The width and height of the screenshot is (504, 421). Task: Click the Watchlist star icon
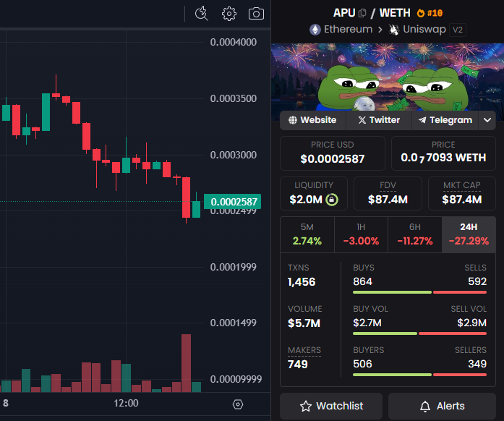[306, 407]
